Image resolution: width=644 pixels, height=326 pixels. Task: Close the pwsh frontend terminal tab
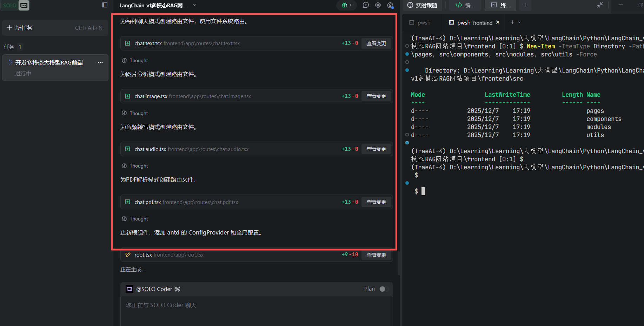[498, 22]
